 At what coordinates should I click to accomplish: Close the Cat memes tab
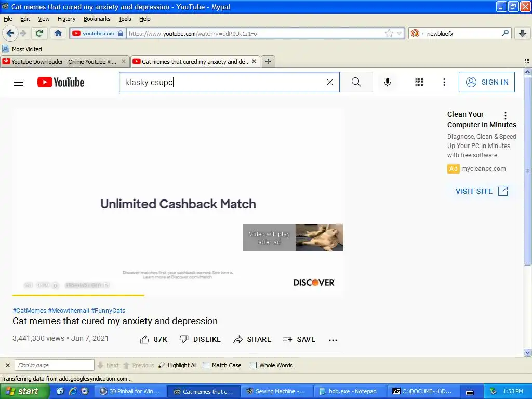click(254, 61)
